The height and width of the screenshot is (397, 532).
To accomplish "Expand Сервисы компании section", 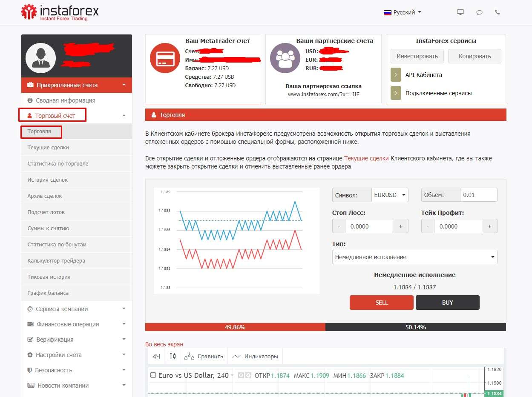I will (x=77, y=309).
